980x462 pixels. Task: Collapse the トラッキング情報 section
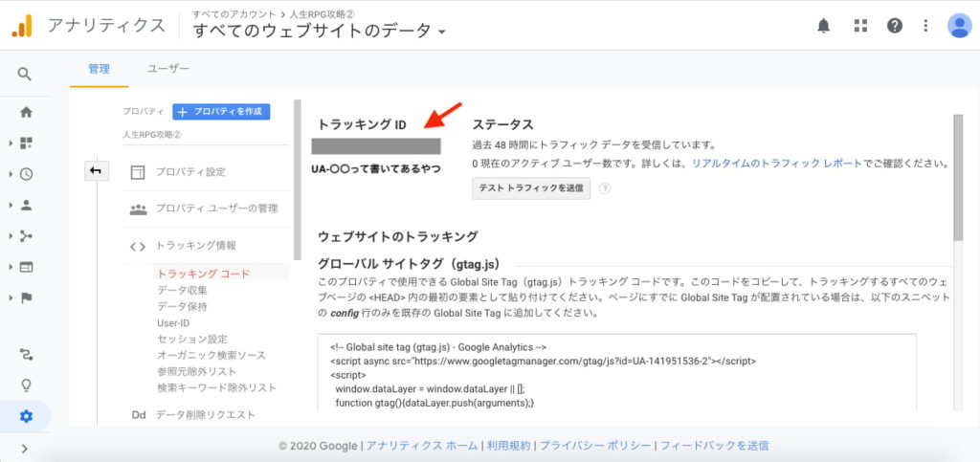[195, 246]
